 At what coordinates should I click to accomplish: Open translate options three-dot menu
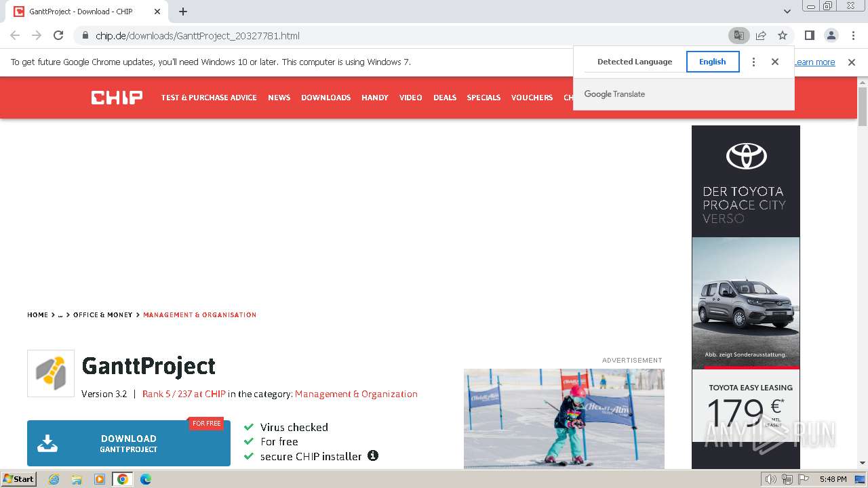click(753, 62)
